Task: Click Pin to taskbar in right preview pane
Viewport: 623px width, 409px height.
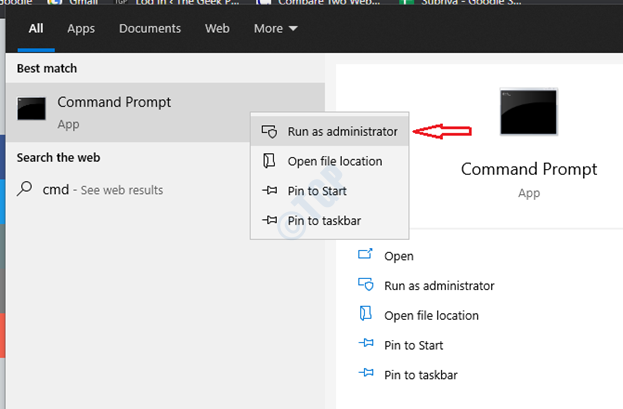Action: pyautogui.click(x=420, y=375)
